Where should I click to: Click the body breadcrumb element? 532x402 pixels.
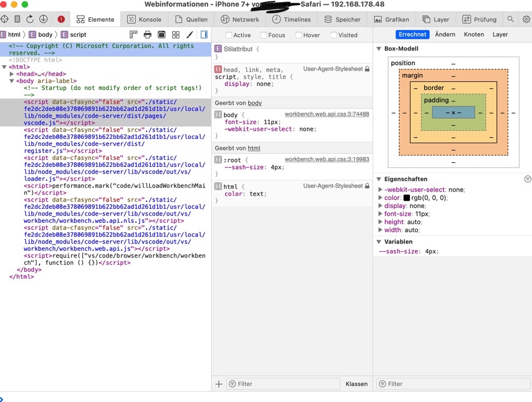pos(40,34)
